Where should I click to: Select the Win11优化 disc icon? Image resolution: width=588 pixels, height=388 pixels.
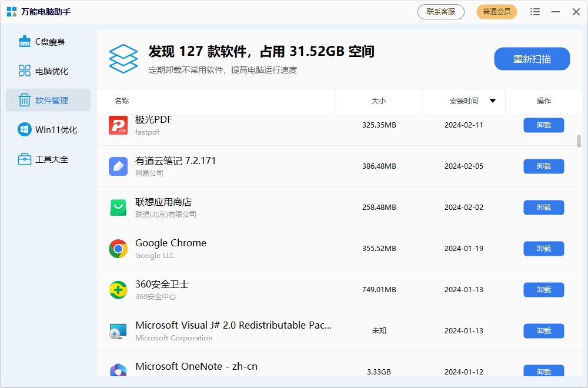[x=24, y=129]
